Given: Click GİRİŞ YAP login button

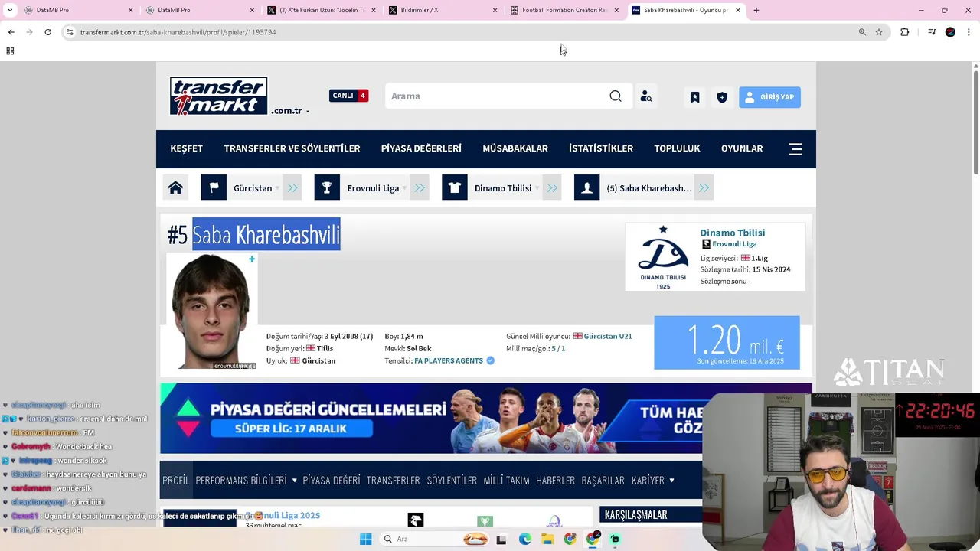Looking at the screenshot, I should [x=769, y=97].
